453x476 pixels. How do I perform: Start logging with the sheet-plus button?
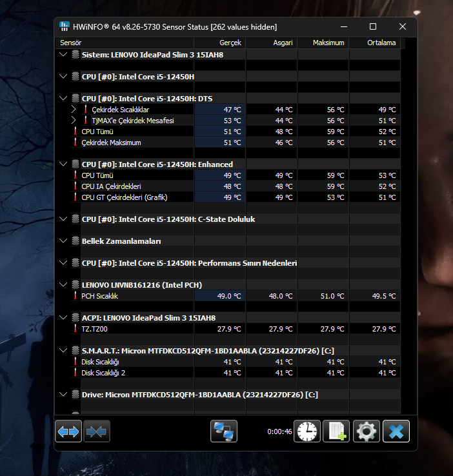[336, 431]
